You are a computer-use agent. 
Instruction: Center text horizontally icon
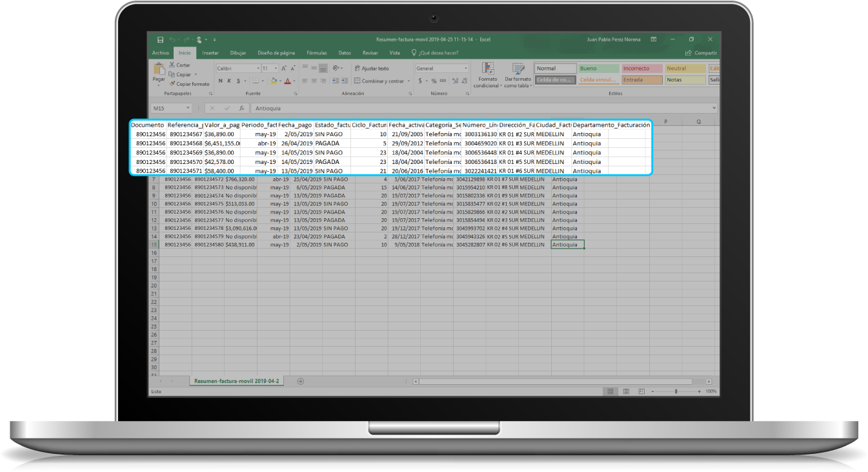coord(314,81)
